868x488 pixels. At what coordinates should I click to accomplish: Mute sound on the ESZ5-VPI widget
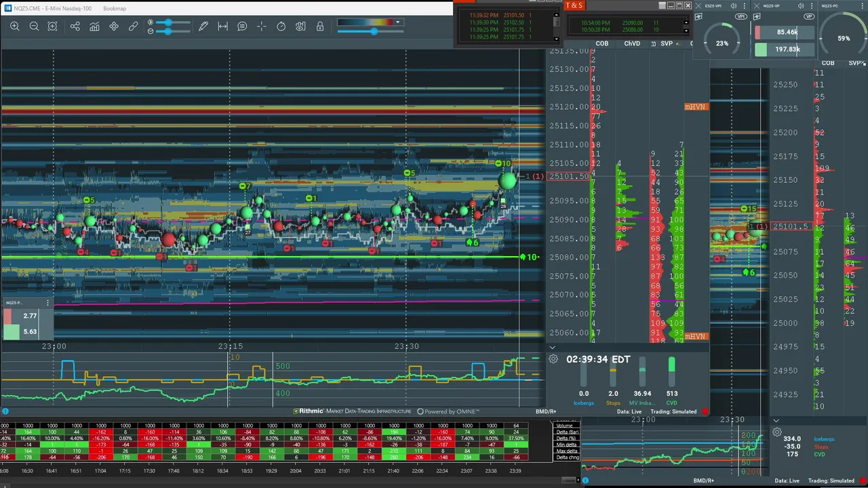pyautogui.click(x=734, y=6)
